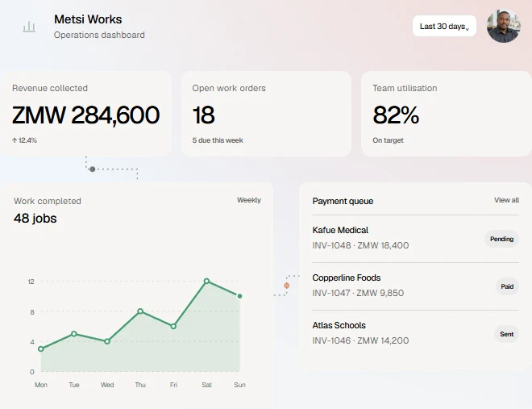
Task: Click the Sat label on chart axis
Action: coord(206,385)
